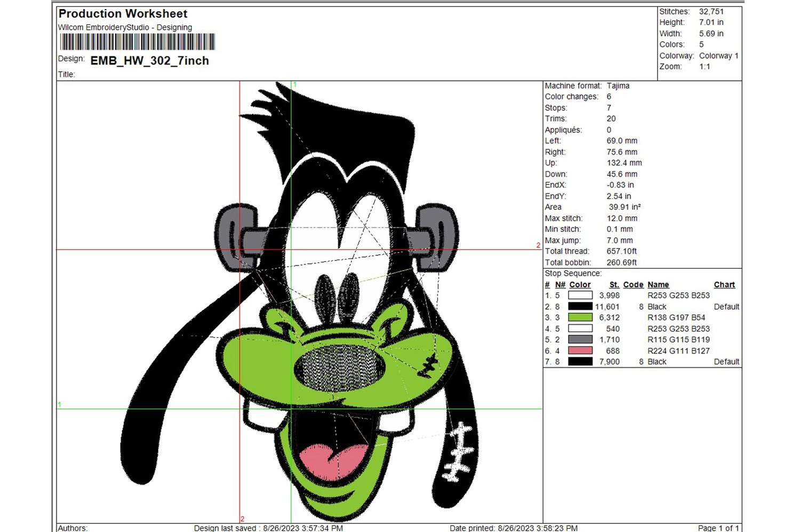This screenshot has height=532, width=800.
Task: Choose the pink swatch in stop 6
Action: point(580,351)
